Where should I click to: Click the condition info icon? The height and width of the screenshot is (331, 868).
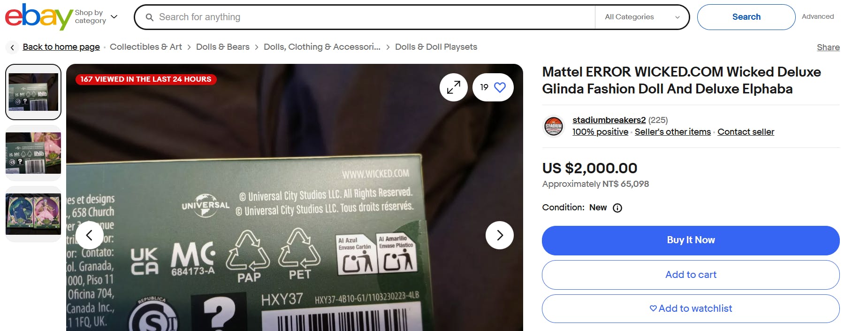[x=617, y=208]
